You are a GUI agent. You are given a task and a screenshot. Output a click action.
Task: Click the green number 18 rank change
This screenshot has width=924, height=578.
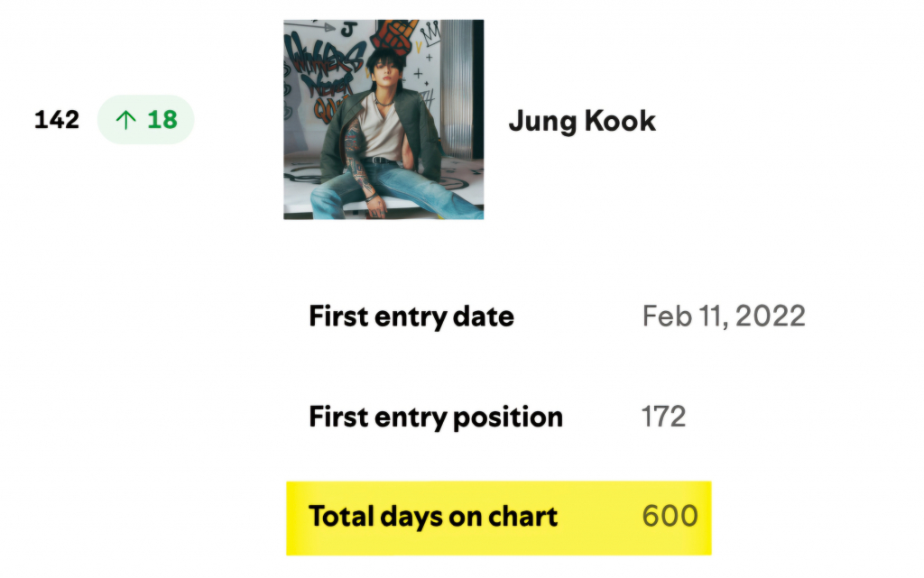[x=162, y=120]
